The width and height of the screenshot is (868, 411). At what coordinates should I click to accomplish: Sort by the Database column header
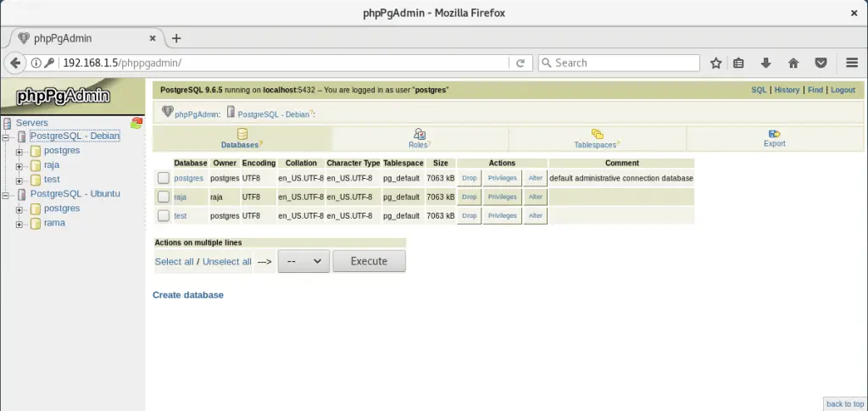[191, 164]
